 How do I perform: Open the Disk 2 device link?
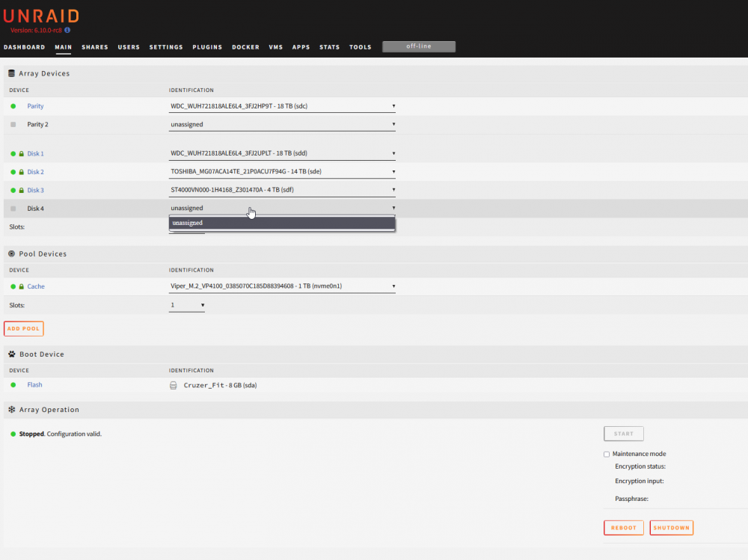coord(35,172)
